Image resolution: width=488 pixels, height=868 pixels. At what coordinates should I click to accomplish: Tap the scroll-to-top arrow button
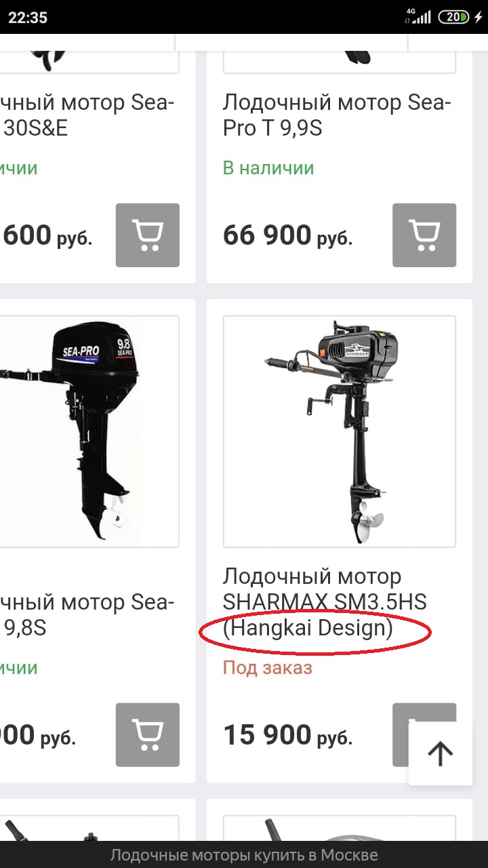[440, 753]
